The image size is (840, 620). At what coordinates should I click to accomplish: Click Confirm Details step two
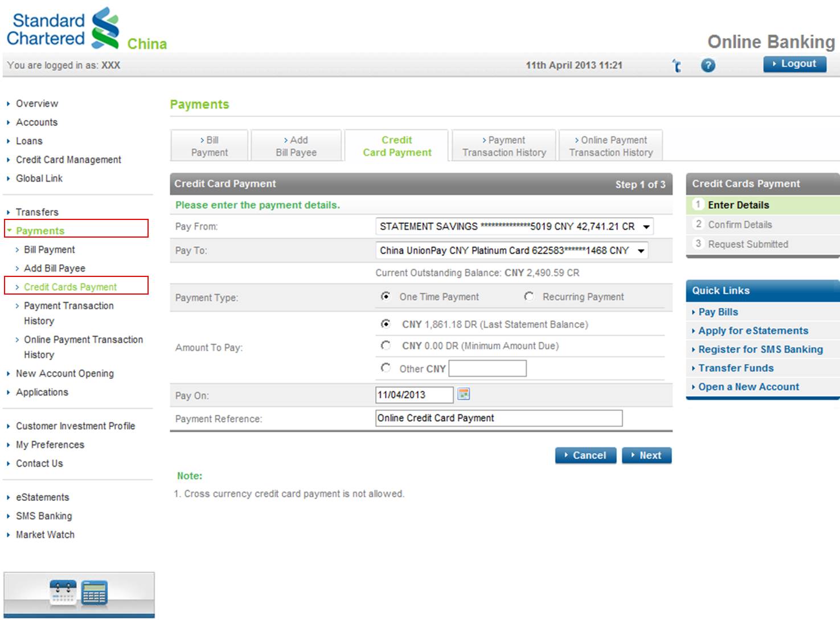coord(763,225)
